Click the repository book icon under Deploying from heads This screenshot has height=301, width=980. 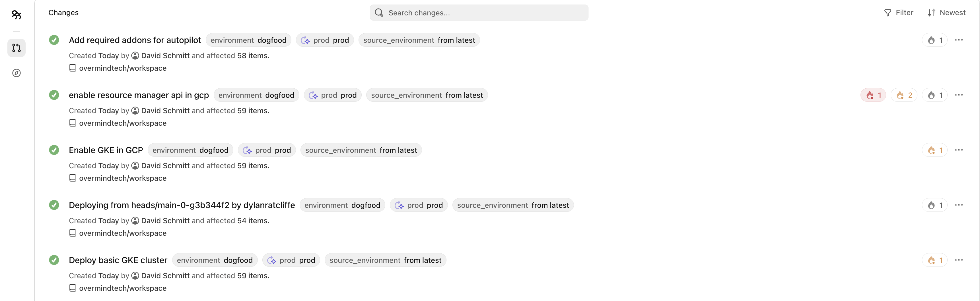click(x=72, y=233)
